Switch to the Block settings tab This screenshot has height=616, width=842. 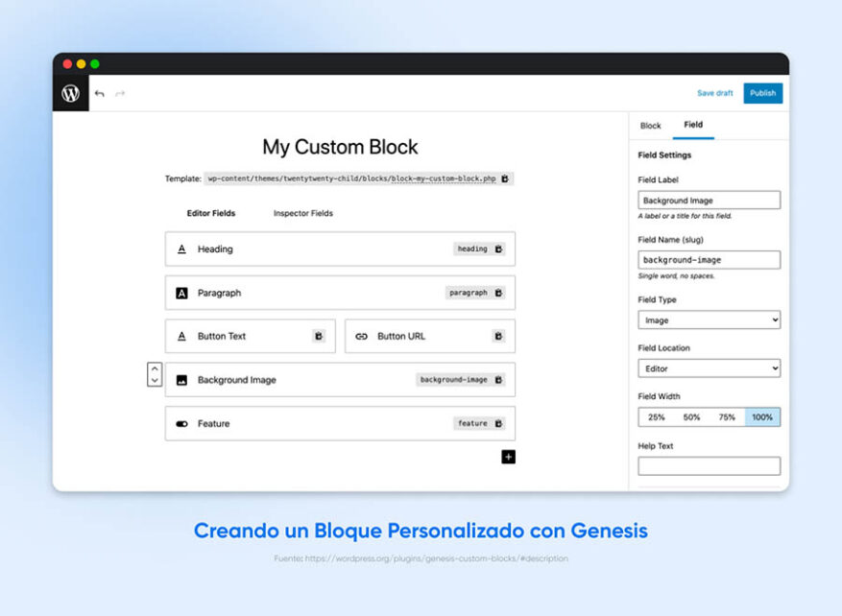[650, 126]
